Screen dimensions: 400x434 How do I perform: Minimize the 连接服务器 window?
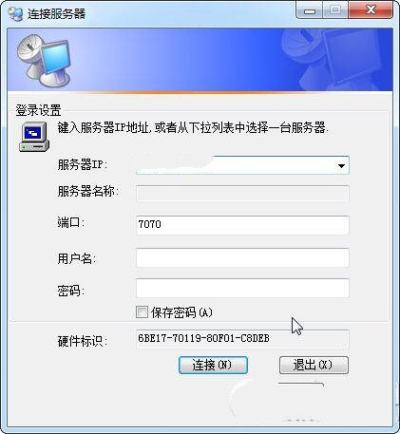pyautogui.click(x=309, y=12)
